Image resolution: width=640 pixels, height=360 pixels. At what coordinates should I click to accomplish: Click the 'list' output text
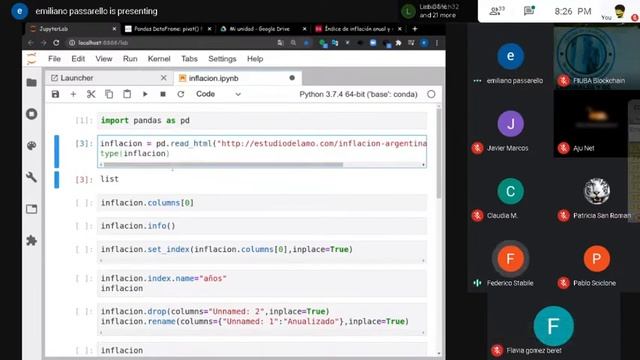(x=109, y=179)
